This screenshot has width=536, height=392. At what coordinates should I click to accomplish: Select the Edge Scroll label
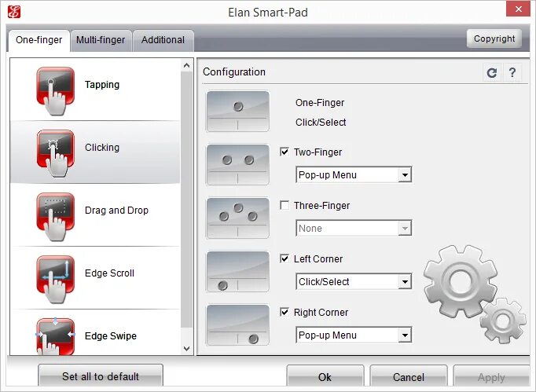(x=109, y=273)
